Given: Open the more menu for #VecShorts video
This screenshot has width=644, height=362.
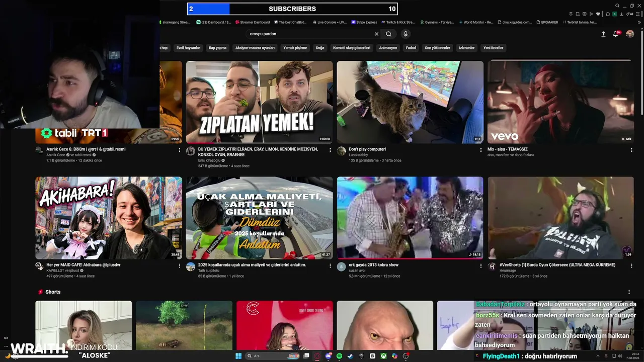Looking at the screenshot, I should pos(631,265).
